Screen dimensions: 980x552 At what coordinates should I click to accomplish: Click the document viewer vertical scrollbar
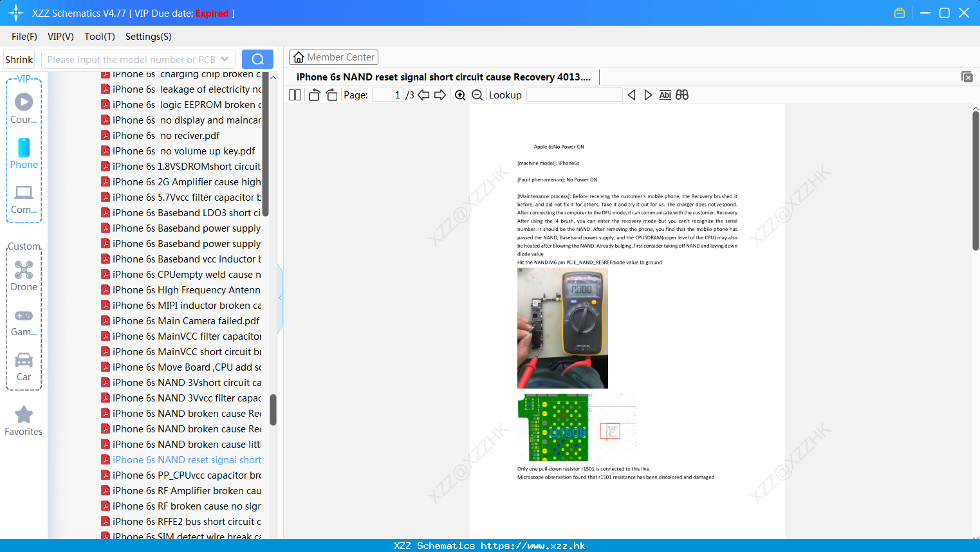tap(975, 180)
